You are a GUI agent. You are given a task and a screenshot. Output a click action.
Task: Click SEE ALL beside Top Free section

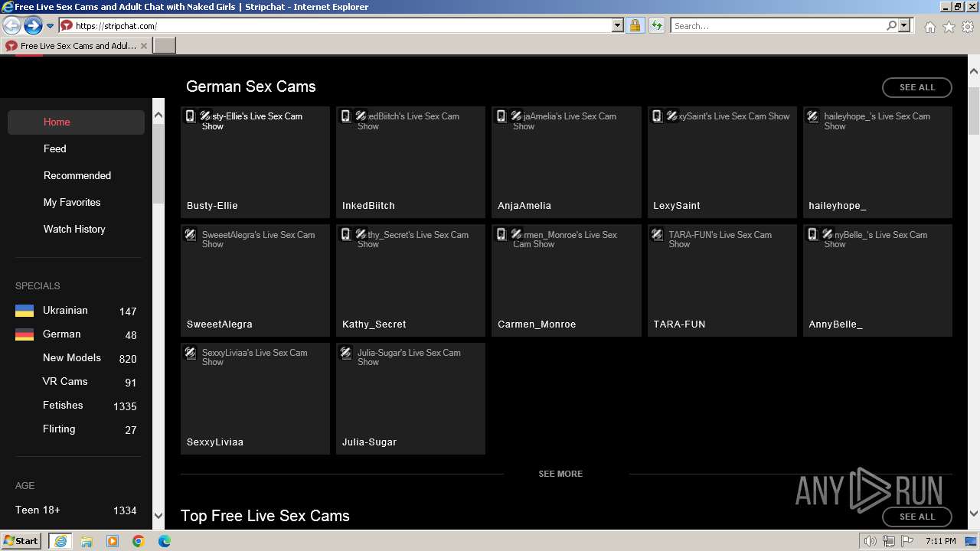[917, 517]
